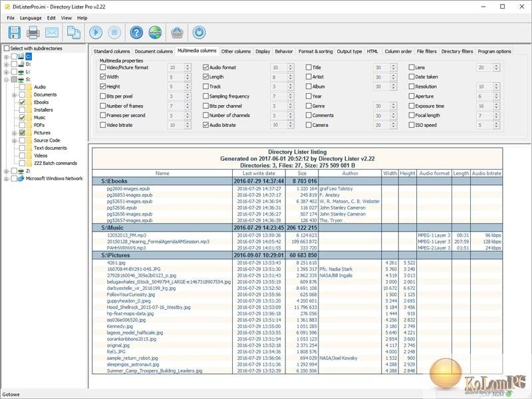Open help via the question mark icon
This screenshot has width=532, height=399.
(136, 33)
